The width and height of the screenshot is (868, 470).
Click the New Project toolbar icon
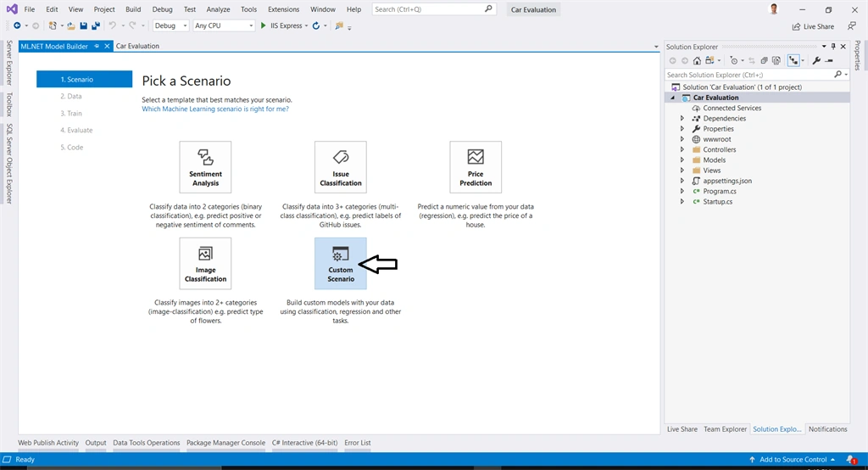(x=53, y=25)
